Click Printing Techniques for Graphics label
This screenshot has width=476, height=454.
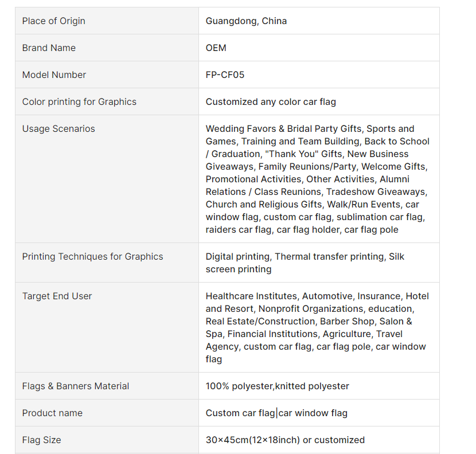(x=92, y=257)
